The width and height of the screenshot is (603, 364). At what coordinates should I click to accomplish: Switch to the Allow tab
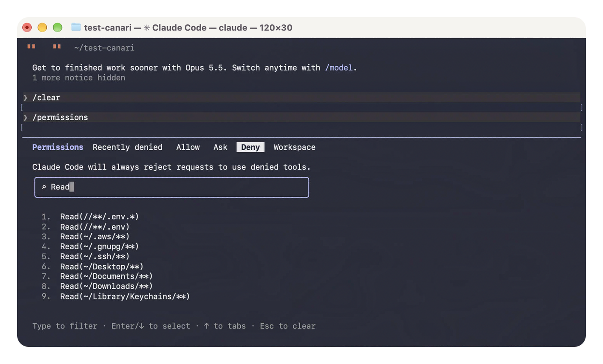point(188,147)
